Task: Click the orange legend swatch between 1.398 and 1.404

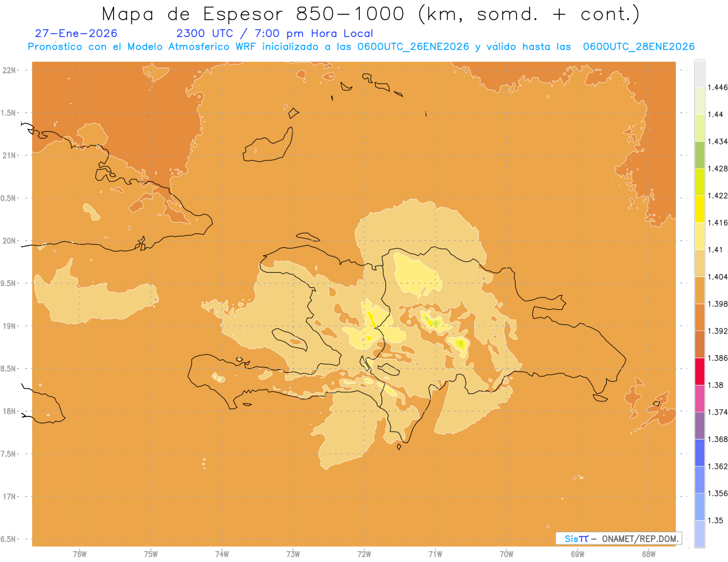Action: point(699,290)
